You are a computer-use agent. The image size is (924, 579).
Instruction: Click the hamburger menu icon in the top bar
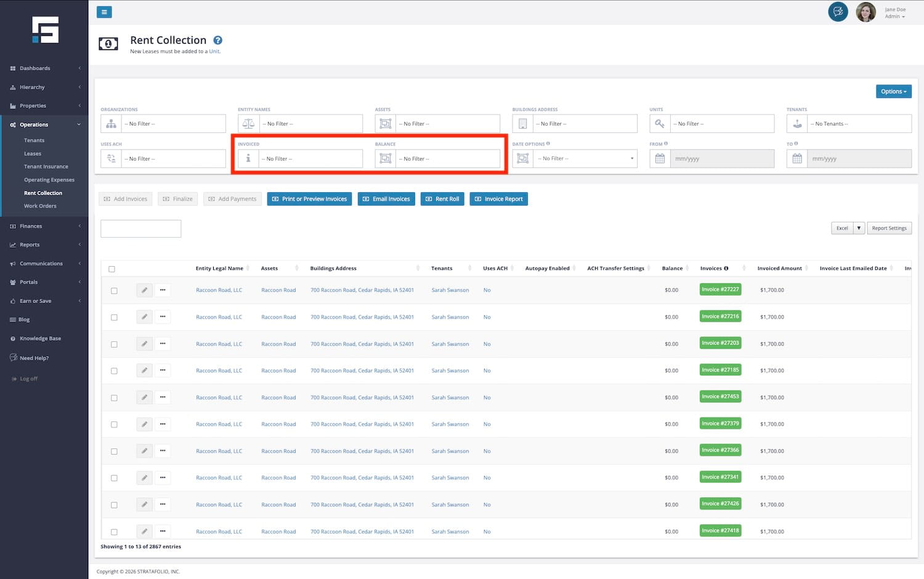click(x=104, y=12)
